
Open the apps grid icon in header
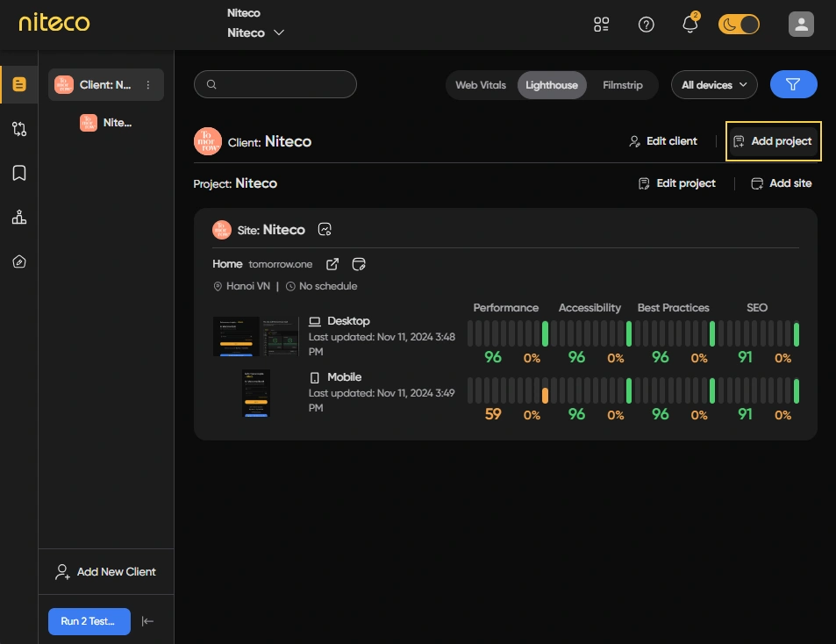point(602,25)
